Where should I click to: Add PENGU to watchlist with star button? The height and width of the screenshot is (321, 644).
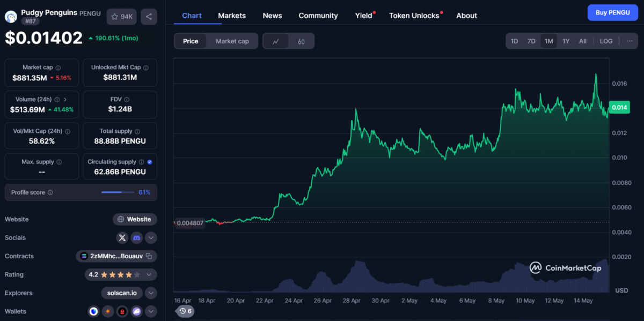coord(121,17)
